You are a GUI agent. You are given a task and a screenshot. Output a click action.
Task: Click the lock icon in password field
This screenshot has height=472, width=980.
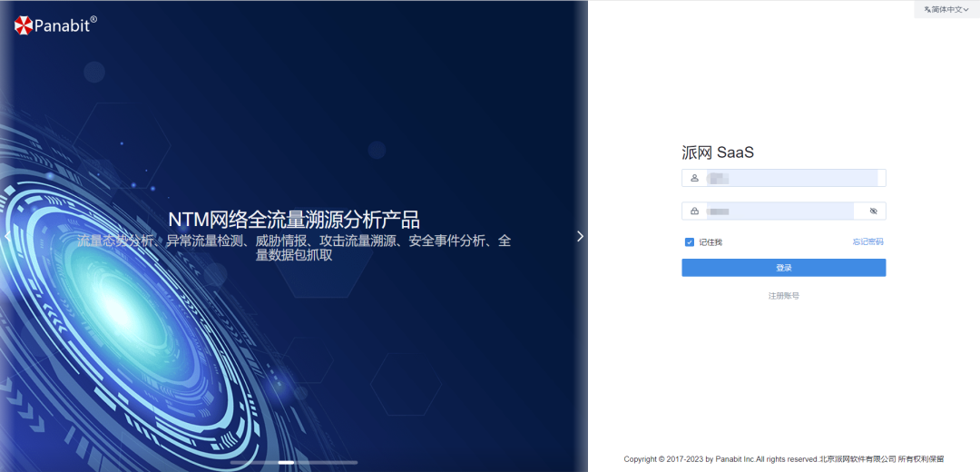pyautogui.click(x=694, y=211)
